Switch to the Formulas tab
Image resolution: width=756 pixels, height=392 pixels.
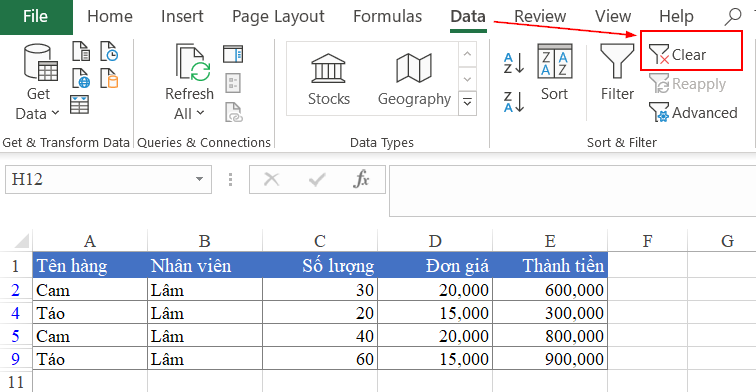tap(387, 16)
